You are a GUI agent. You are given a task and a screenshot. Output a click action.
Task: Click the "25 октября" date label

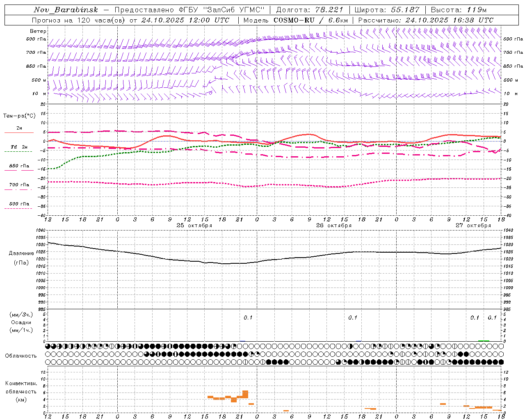click(194, 226)
